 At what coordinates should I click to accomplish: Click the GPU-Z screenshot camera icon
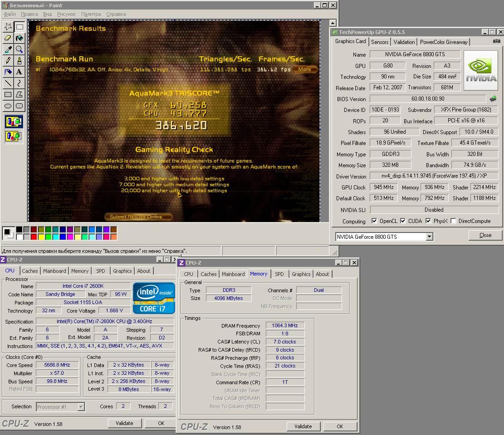[497, 41]
